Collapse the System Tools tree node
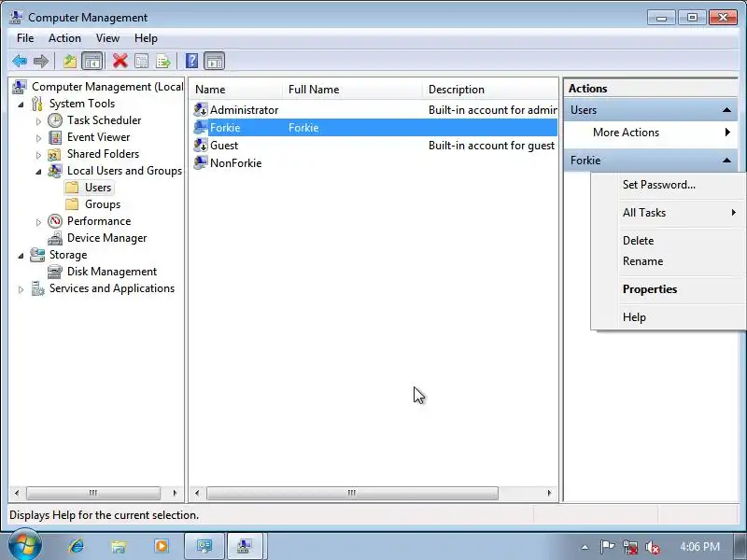This screenshot has width=747, height=560. (x=21, y=105)
